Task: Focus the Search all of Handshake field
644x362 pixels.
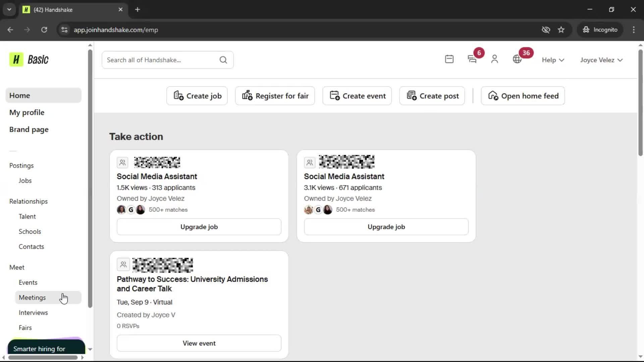Action: coord(161,60)
